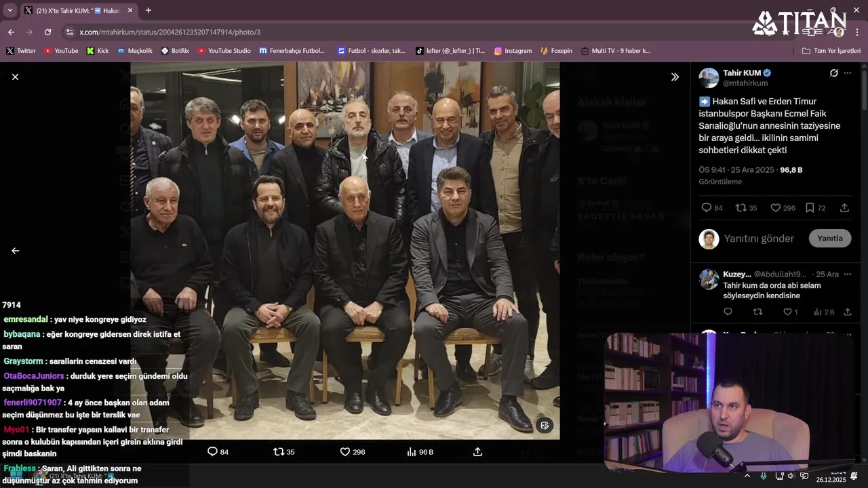View site information icon in address bar
Screen dimensions: 868x488
click(69, 32)
